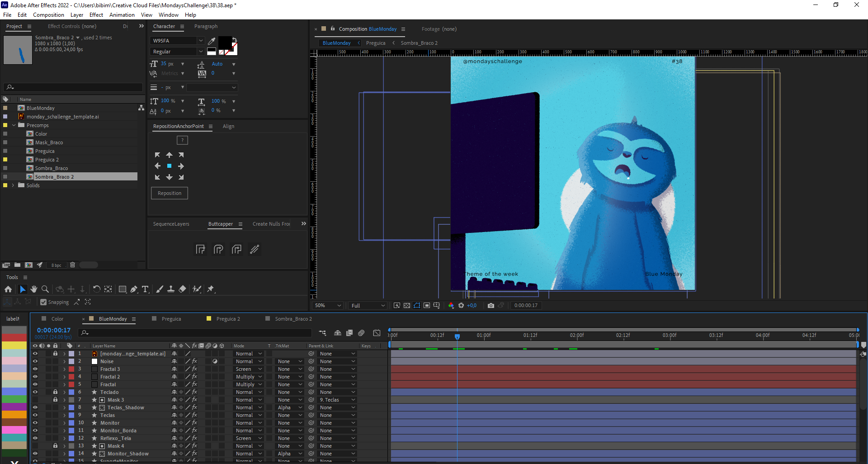The height and width of the screenshot is (464, 868).
Task: Click the current time 0:00:00:17 display
Action: (x=54, y=330)
